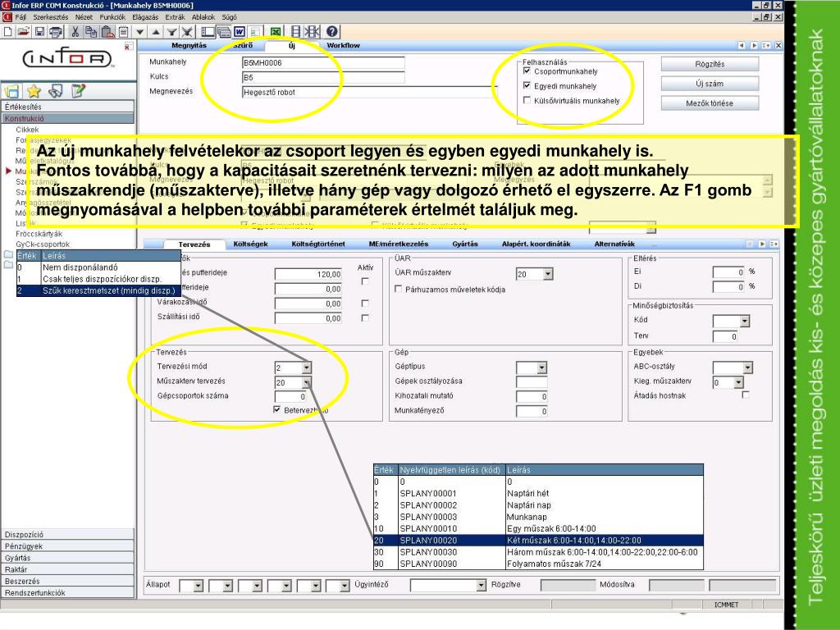Open the yellow star favorites icon
The image size is (840, 630).
click(x=34, y=91)
